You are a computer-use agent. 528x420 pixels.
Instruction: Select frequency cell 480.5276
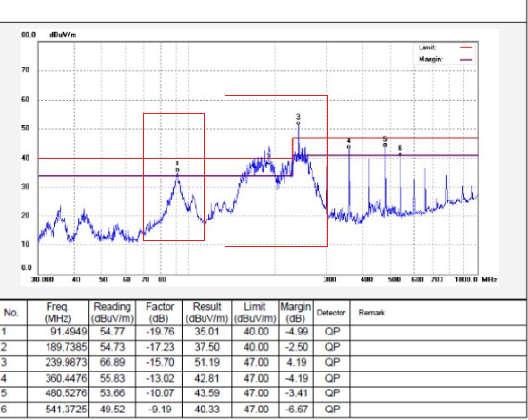pos(66,393)
